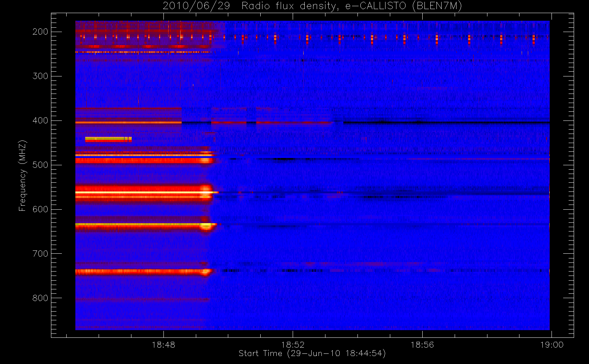589x364 pixels.
Task: Click the 200 frequency tick label
Action: point(40,32)
